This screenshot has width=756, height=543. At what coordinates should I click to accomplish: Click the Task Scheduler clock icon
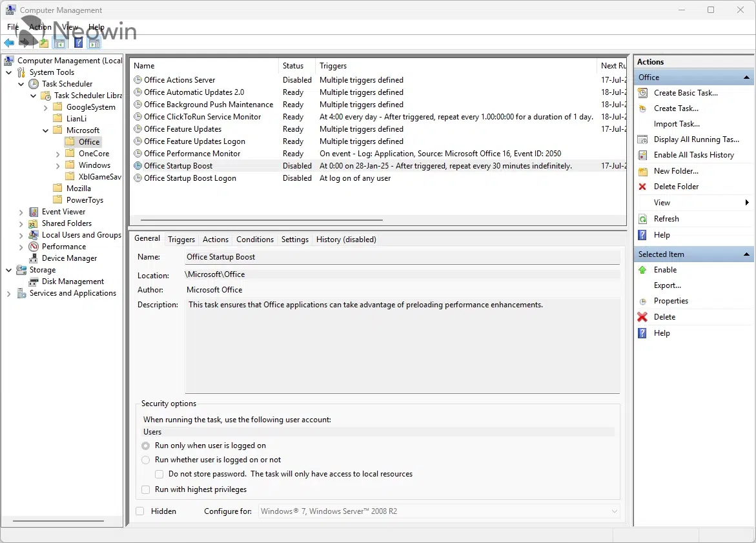coord(34,84)
